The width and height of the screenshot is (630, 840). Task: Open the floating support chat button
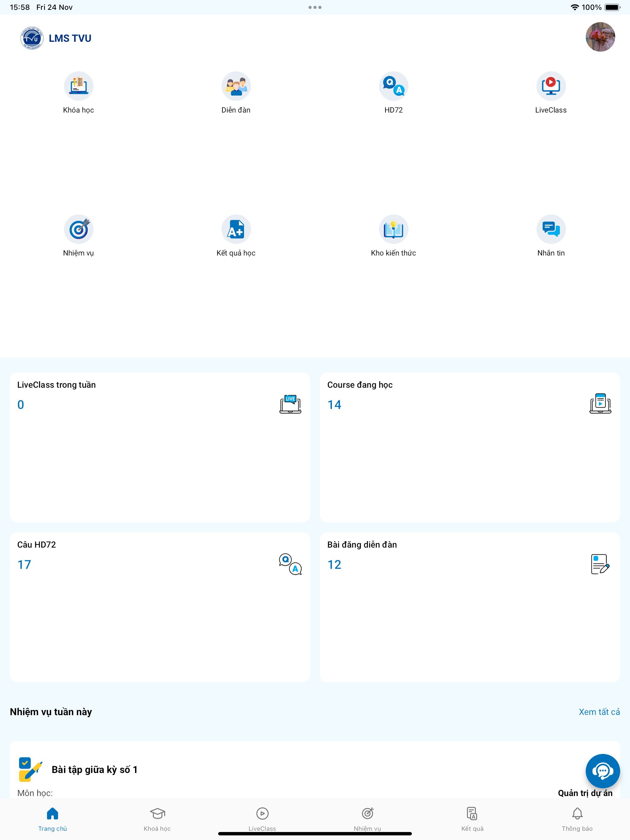click(x=603, y=771)
